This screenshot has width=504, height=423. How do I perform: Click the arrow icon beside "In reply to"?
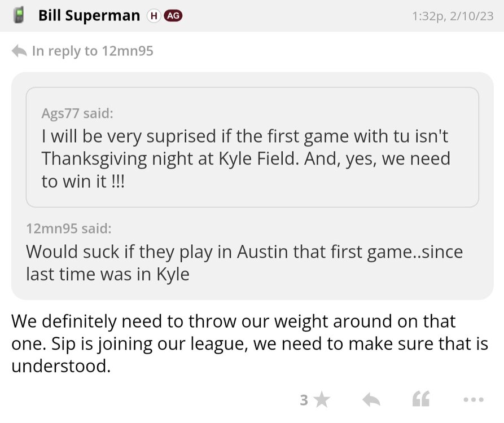point(19,51)
